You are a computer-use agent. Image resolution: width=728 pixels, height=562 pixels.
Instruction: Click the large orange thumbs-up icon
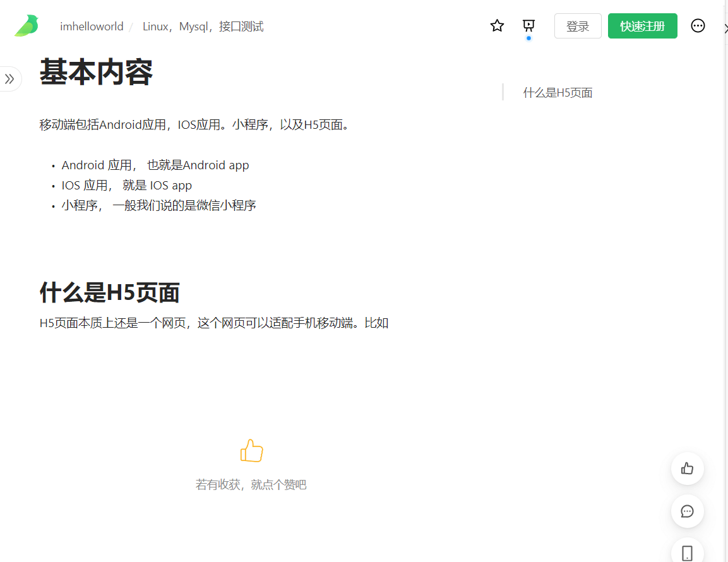pyautogui.click(x=252, y=450)
